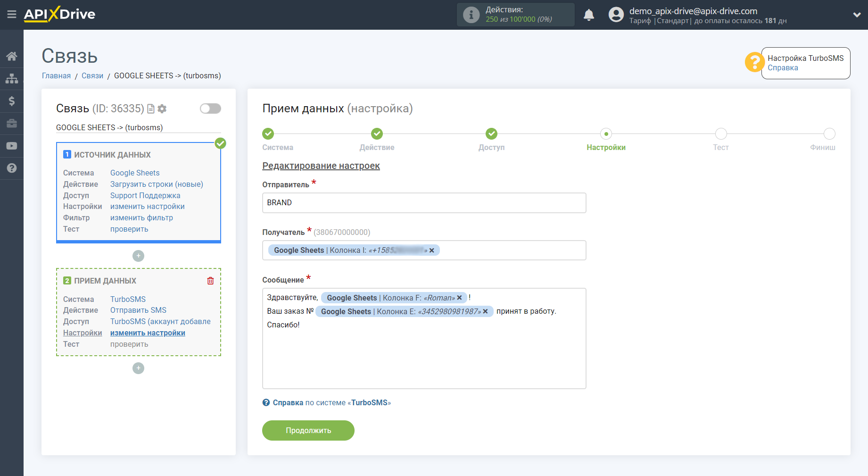
Task: Click Загрузить строки (новые) action link
Action: coord(157,184)
